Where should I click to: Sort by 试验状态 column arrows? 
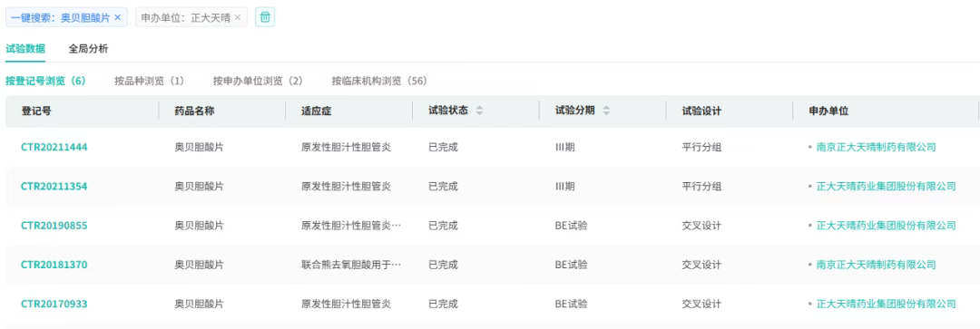pyautogui.click(x=479, y=111)
